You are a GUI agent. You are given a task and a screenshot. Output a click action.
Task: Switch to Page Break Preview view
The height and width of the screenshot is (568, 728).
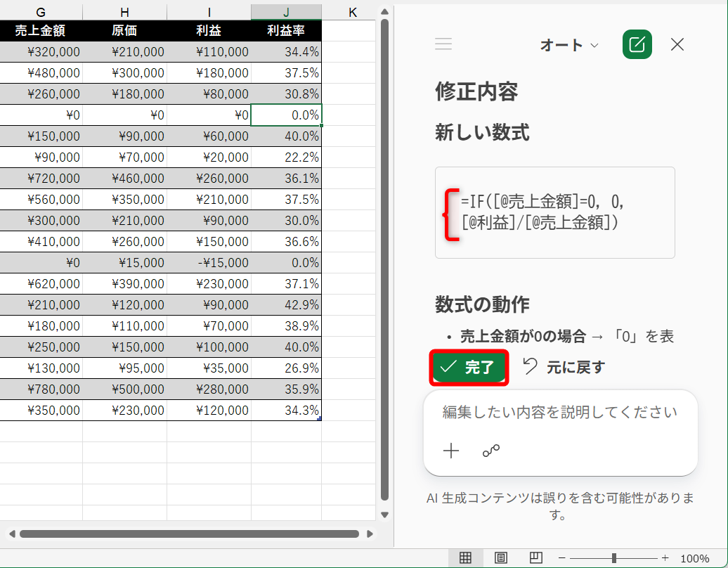(535, 557)
